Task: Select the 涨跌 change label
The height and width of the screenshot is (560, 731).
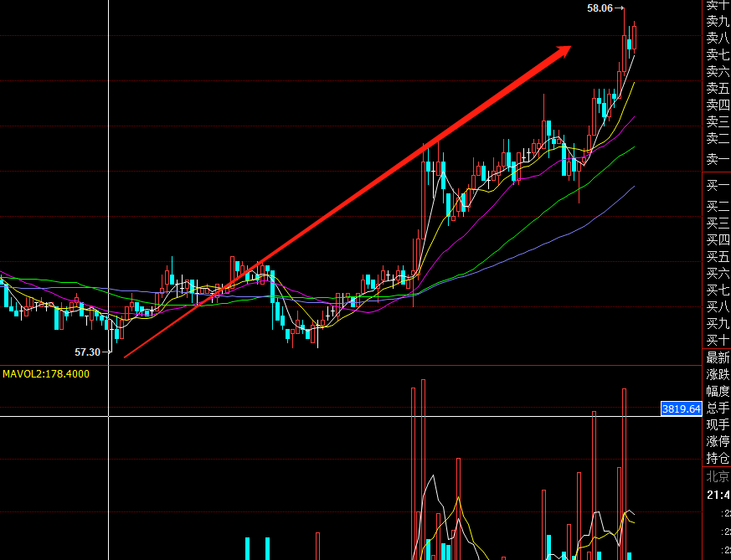Action: (718, 374)
